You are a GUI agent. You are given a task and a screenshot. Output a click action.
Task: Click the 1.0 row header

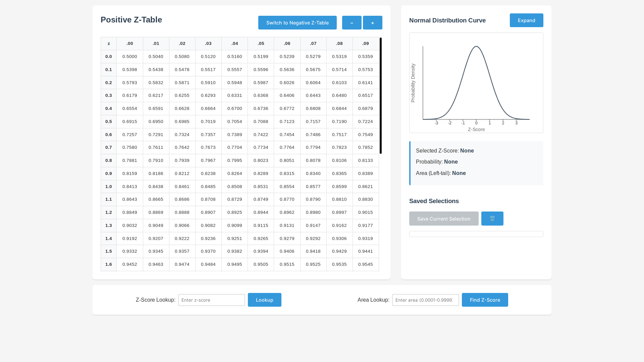pyautogui.click(x=109, y=187)
